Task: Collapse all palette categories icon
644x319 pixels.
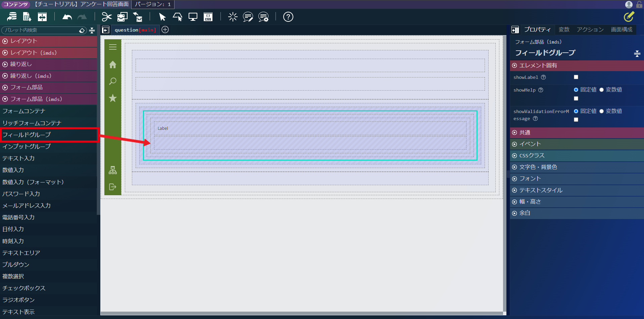Action: tap(92, 31)
